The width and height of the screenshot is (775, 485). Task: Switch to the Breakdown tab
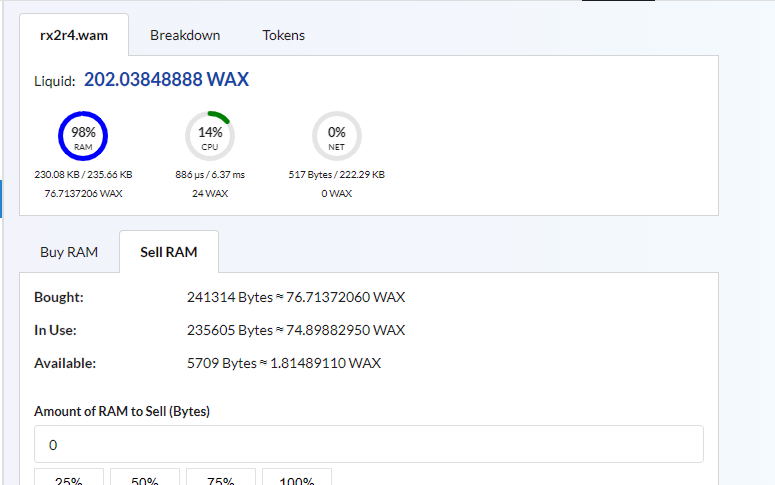click(185, 35)
